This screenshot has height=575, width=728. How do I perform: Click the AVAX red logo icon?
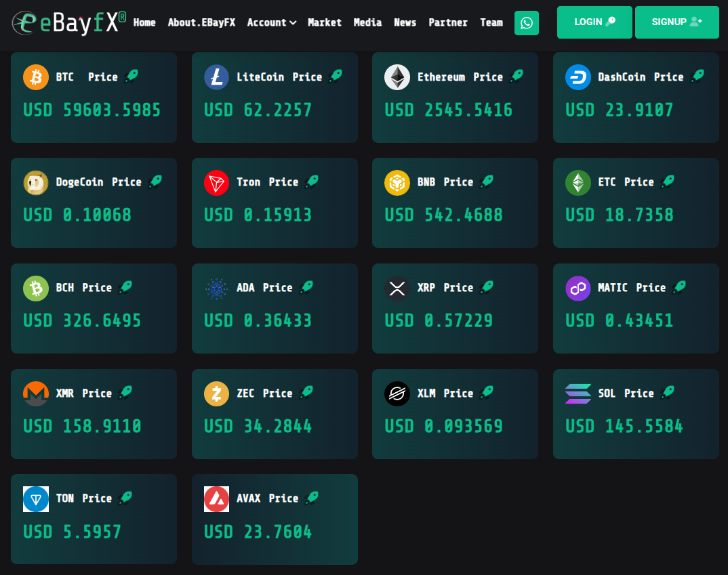point(216,499)
